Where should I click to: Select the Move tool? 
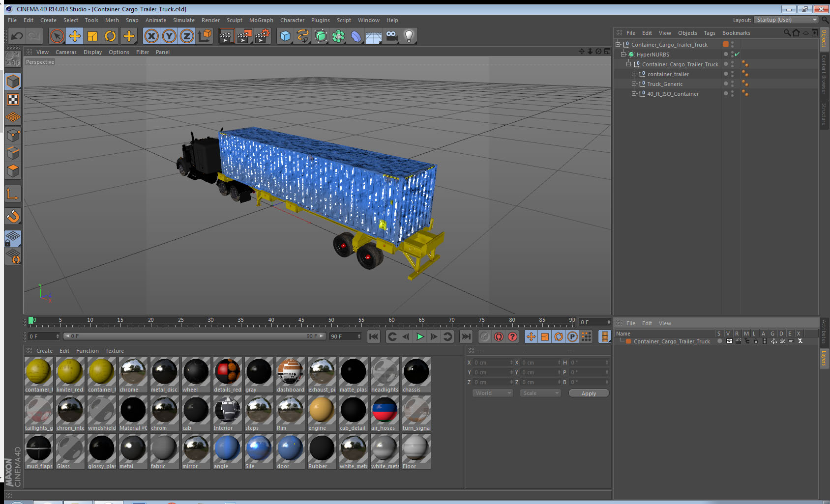click(x=75, y=36)
